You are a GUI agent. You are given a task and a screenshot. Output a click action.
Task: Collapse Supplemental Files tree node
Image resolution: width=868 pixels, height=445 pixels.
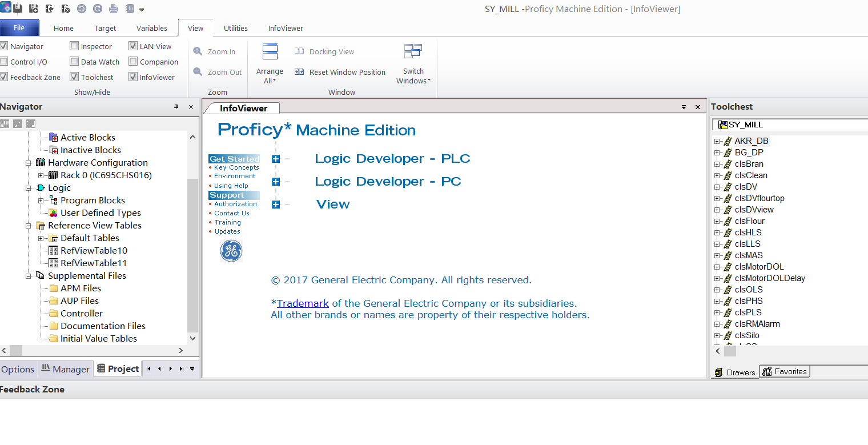click(x=29, y=276)
